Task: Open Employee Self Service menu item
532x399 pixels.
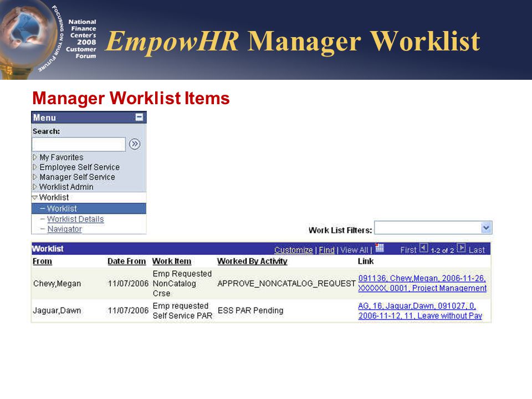Action: click(79, 167)
